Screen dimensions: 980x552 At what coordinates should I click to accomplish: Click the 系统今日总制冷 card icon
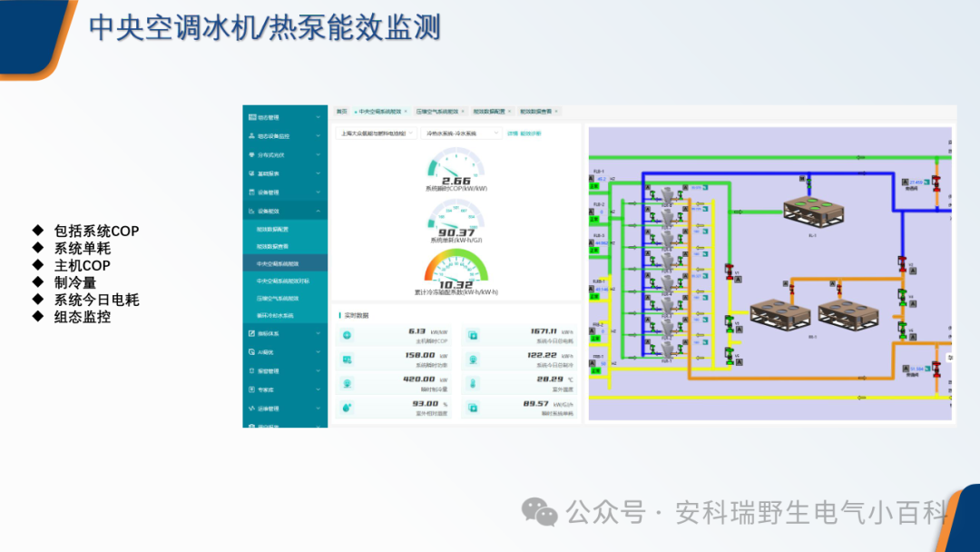coord(473,360)
